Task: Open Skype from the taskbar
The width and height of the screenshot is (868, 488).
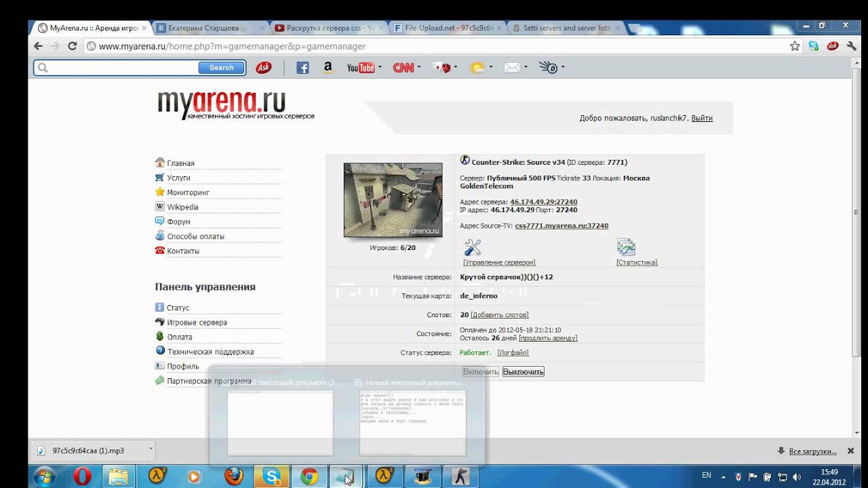Action: (x=272, y=476)
